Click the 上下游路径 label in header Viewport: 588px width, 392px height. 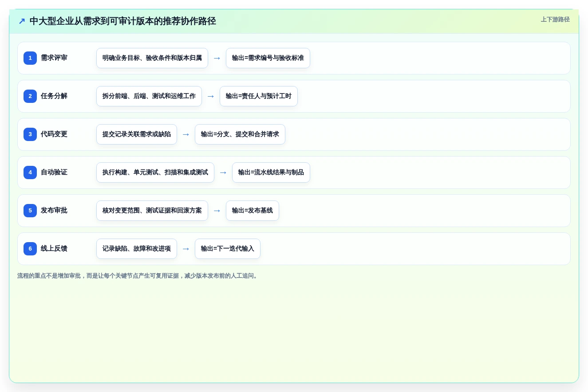point(555,20)
